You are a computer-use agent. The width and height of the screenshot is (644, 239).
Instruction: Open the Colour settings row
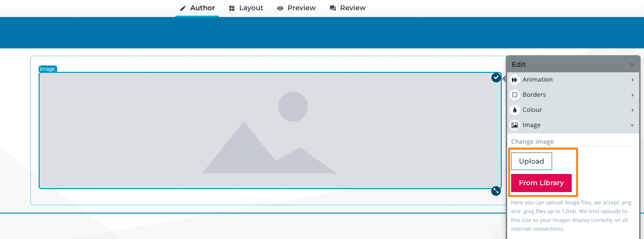pos(573,110)
